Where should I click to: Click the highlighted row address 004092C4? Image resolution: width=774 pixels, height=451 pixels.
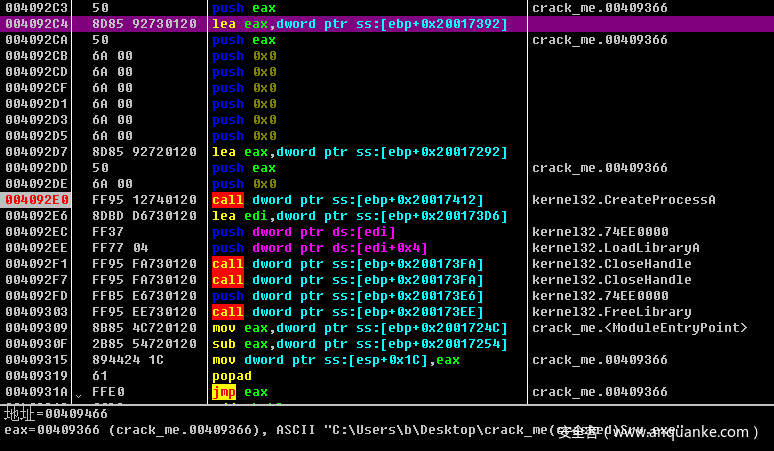point(36,24)
